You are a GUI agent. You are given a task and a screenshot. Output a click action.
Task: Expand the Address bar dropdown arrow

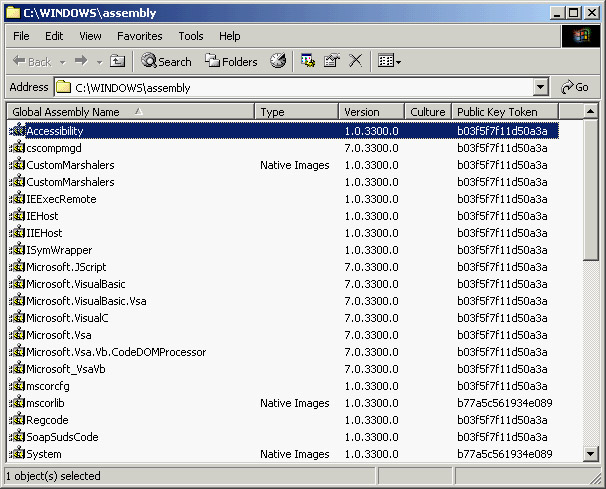point(541,88)
